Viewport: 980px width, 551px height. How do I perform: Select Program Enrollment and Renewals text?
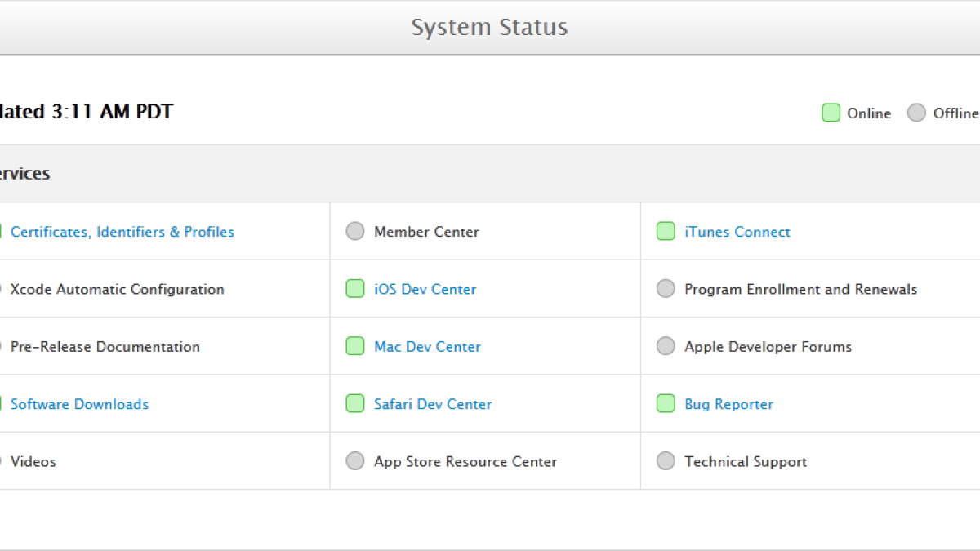coord(800,289)
